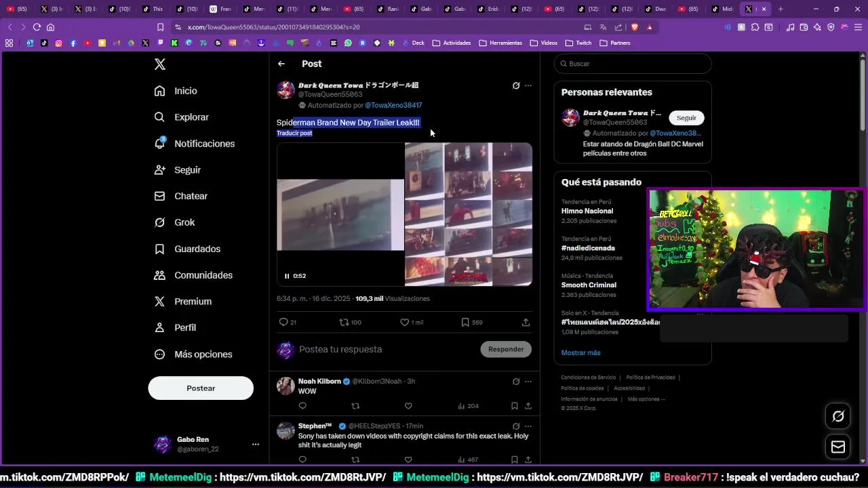
Task: Open Brave Rewards triangle icon
Action: click(x=650, y=27)
